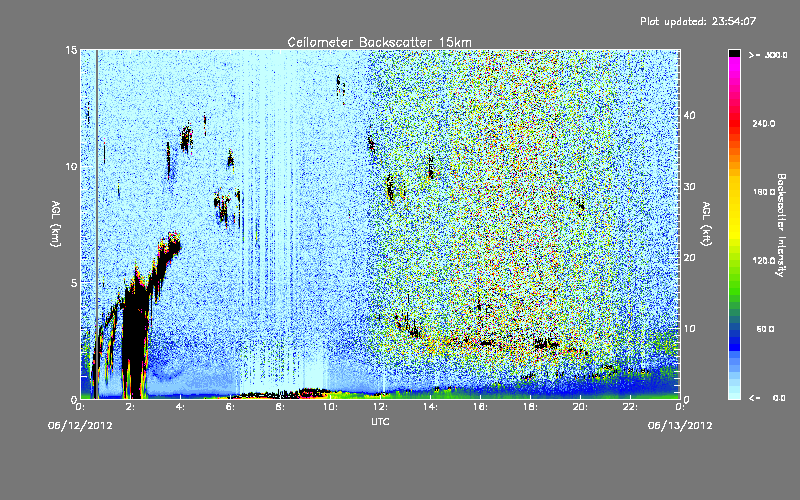
Task: Select the '10:' hour tick label
Action: pyautogui.click(x=330, y=407)
